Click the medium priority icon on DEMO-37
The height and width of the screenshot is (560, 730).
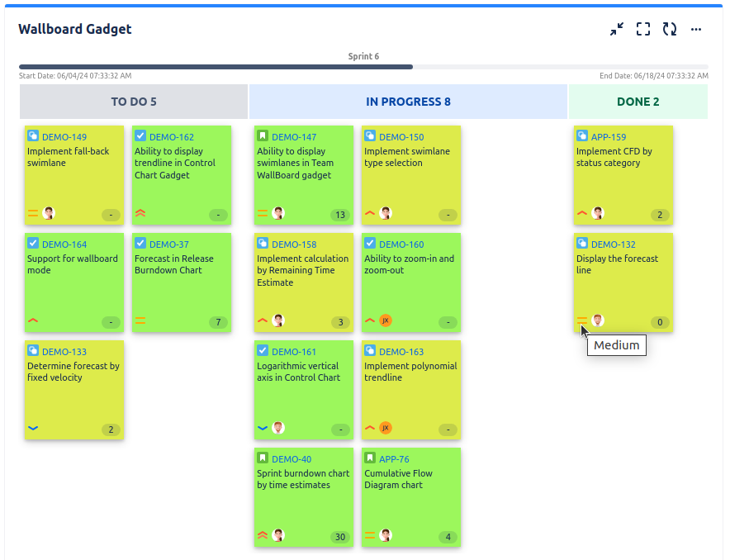click(x=140, y=320)
